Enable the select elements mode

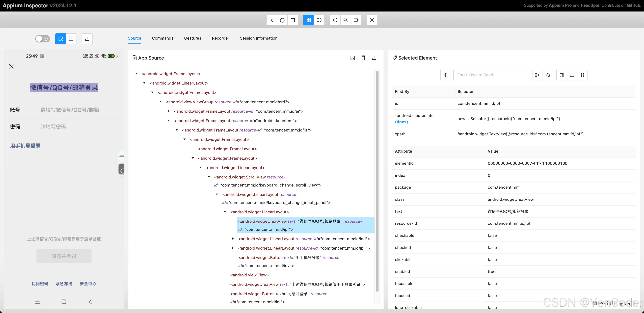pos(60,39)
